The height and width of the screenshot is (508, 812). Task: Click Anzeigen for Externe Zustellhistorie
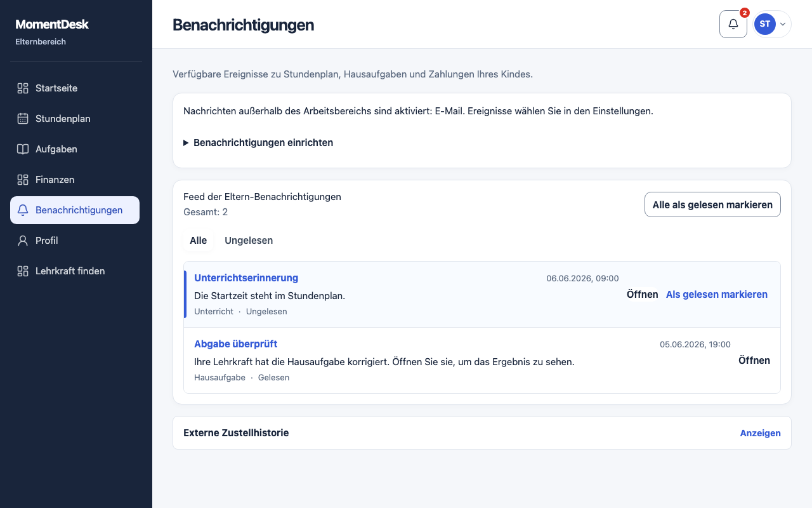761,433
